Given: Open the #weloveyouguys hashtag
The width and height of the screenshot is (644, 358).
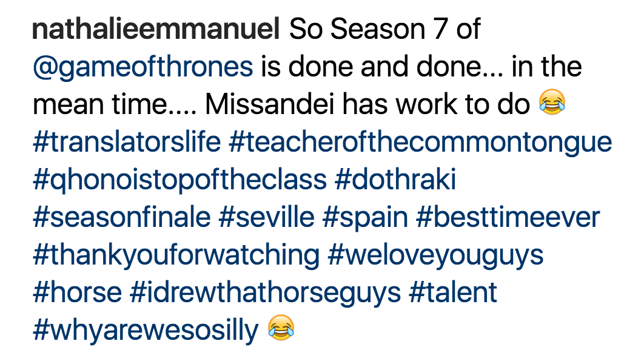Looking at the screenshot, I should pyautogui.click(x=435, y=257).
